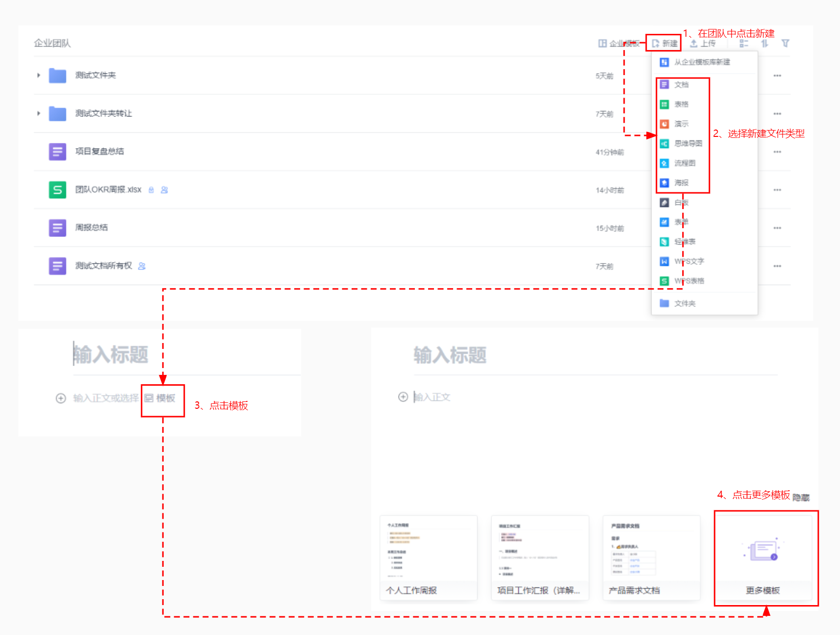Click the WPS表格 icon in menu
The width and height of the screenshot is (840, 635).
664,281
